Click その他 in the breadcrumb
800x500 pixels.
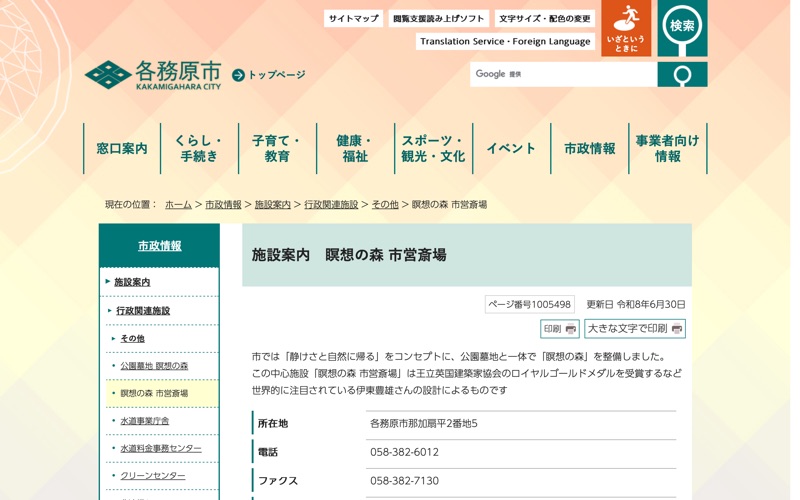tap(385, 205)
